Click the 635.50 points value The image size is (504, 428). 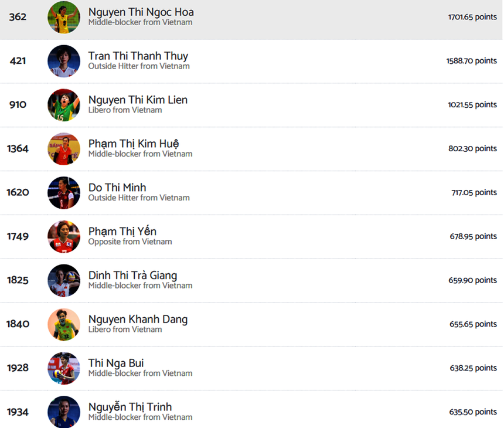(x=472, y=412)
